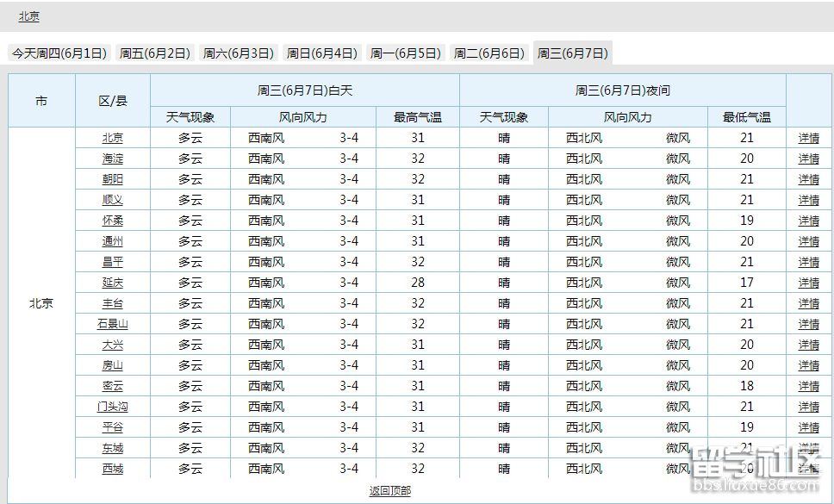The width and height of the screenshot is (834, 504).
Task: Open the 顺义 district link
Action: pyautogui.click(x=113, y=199)
